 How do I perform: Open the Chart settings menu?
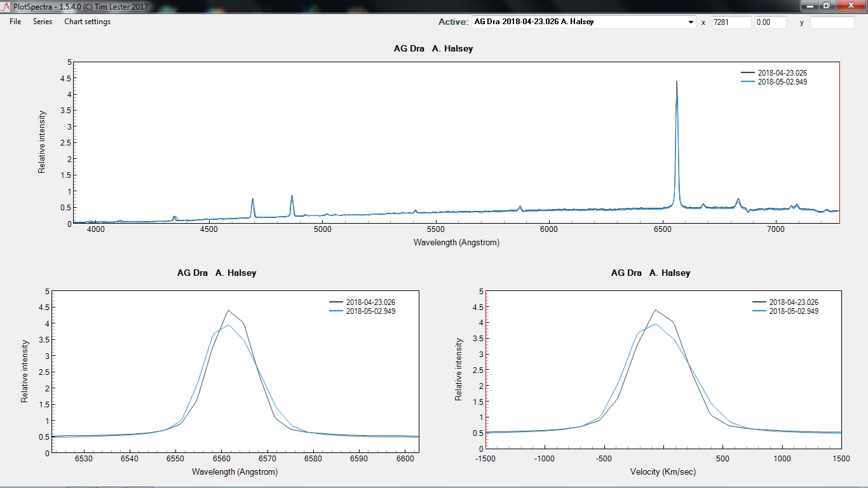point(87,22)
